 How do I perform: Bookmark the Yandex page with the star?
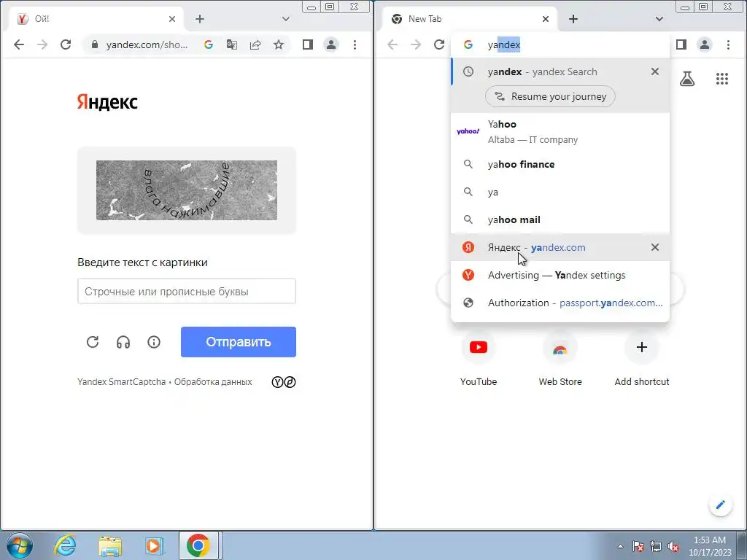(279, 44)
